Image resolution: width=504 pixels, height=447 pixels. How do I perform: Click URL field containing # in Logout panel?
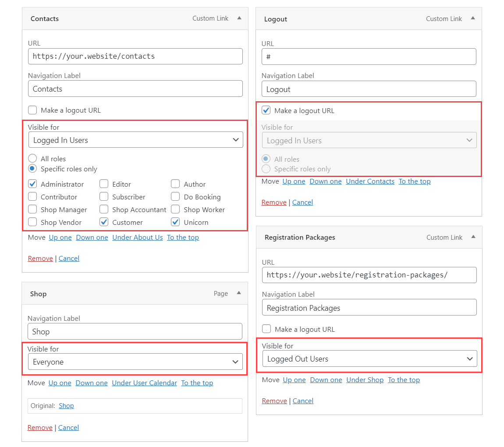click(x=369, y=57)
